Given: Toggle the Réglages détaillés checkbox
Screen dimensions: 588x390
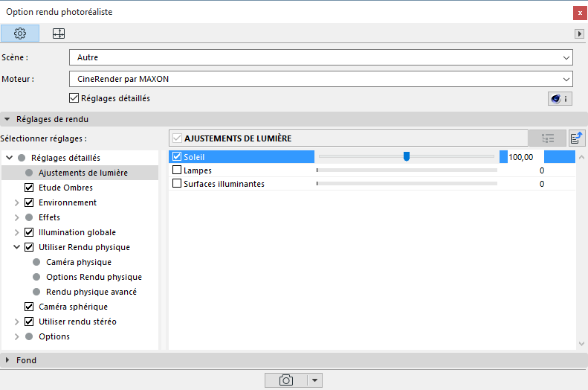Looking at the screenshot, I should point(74,98).
